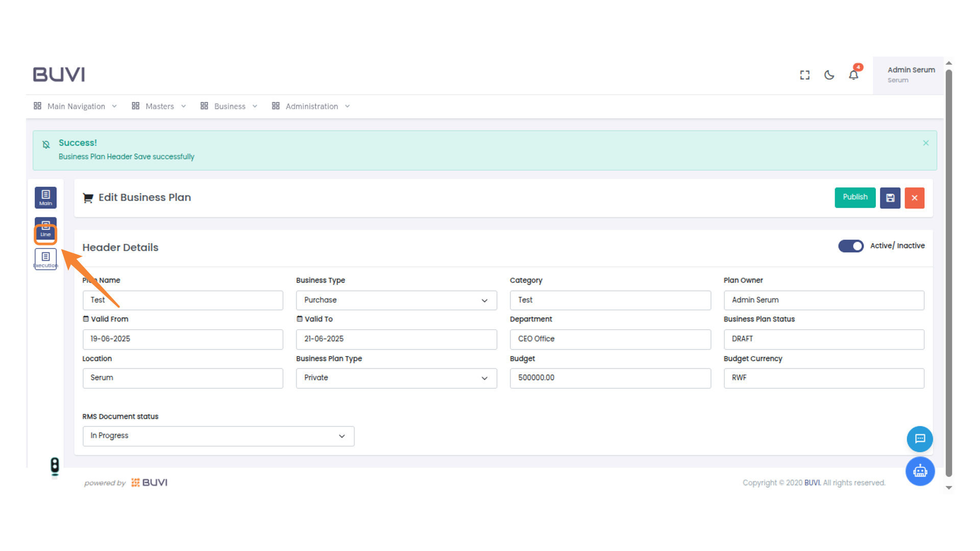
Task: Click the Budget input field
Action: coord(610,378)
